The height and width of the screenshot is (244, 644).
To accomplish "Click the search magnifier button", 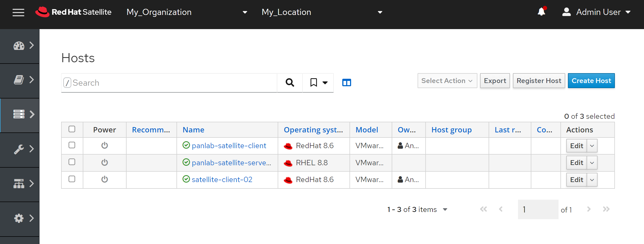I will (290, 83).
